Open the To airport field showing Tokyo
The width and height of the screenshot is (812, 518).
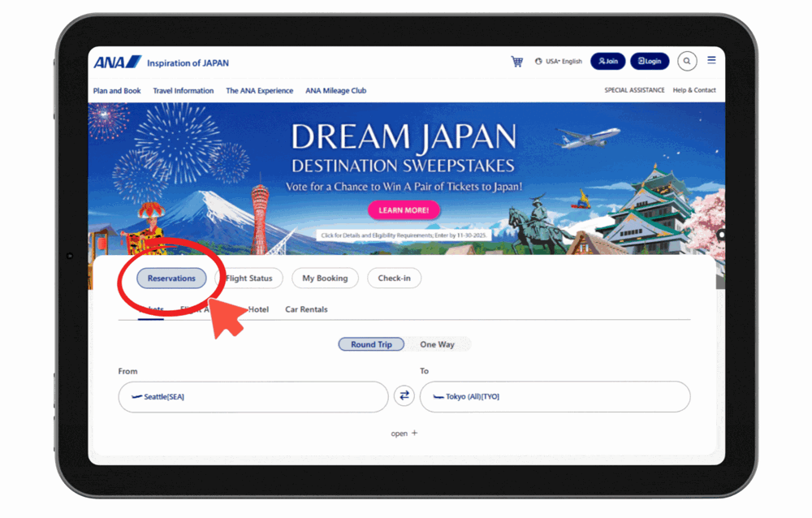point(555,397)
